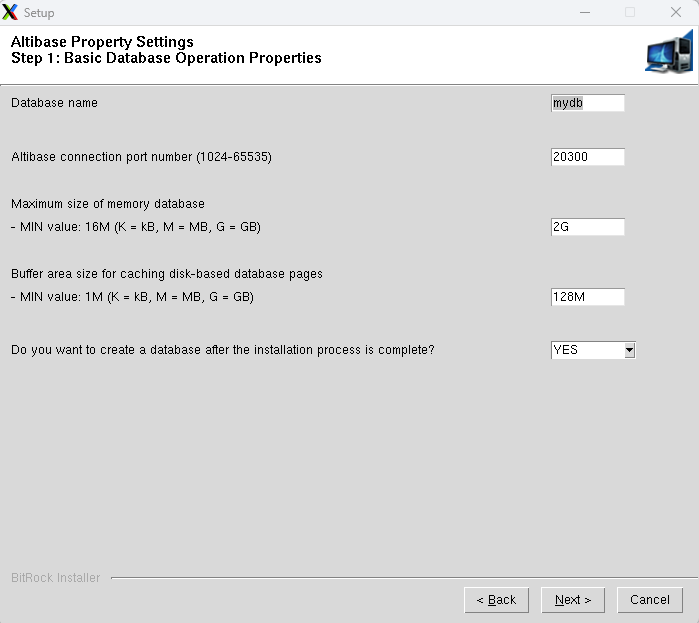Click the buffer area size field showing 128M

587,297
